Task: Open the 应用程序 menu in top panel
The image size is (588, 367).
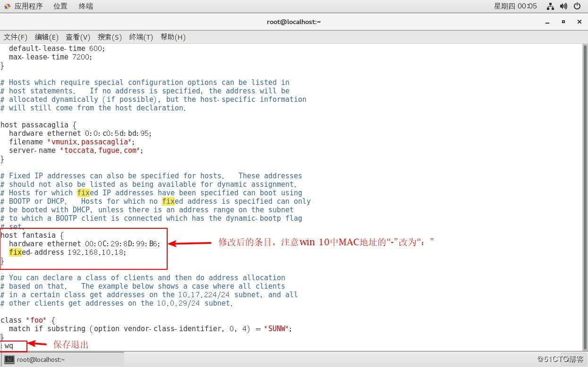Action: [28, 6]
